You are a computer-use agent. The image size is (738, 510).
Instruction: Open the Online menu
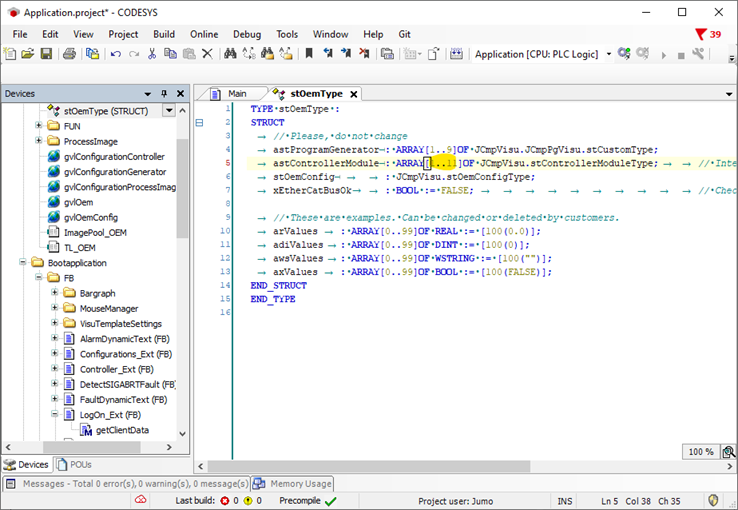click(x=204, y=34)
